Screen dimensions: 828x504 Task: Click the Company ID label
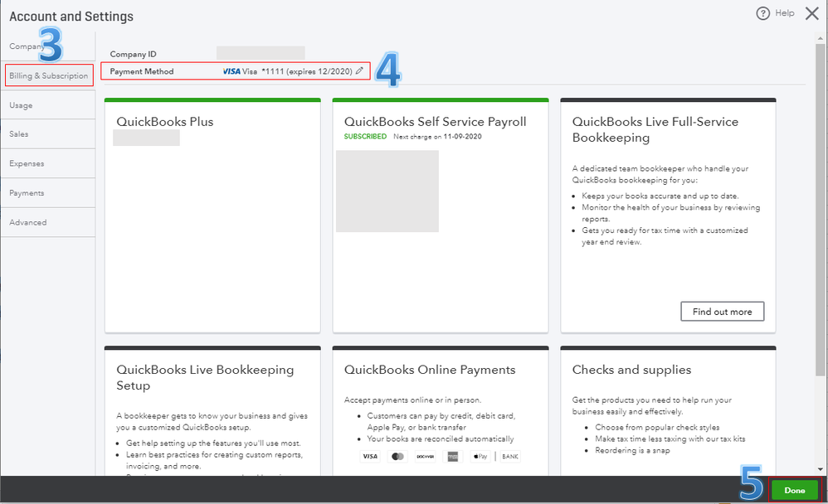[x=133, y=54]
